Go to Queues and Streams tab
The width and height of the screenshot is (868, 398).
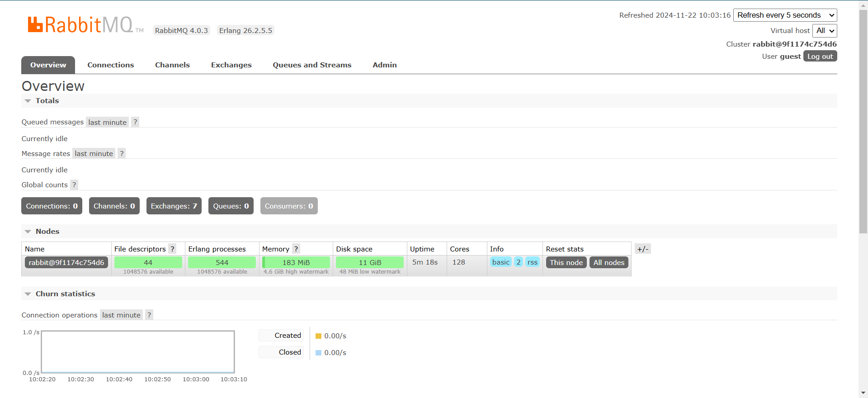[x=312, y=65]
